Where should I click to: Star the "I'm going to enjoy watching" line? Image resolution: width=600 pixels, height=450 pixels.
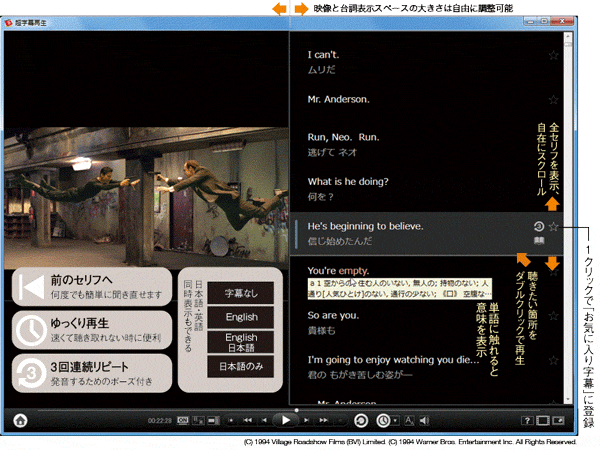pos(553,360)
